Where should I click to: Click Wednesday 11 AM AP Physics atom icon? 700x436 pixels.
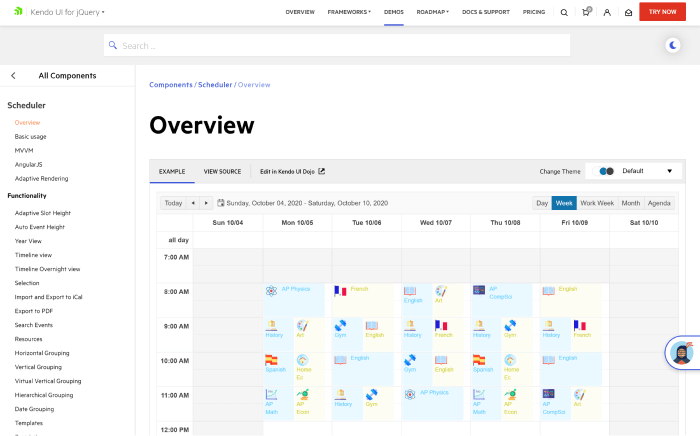pos(410,394)
